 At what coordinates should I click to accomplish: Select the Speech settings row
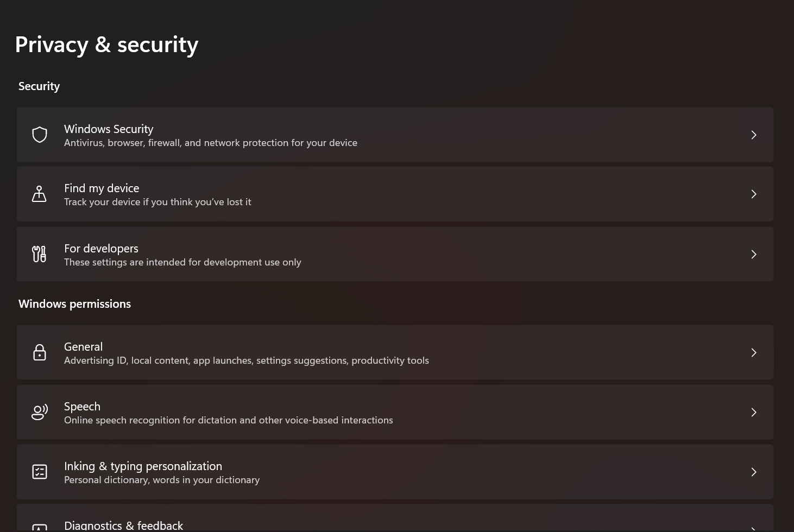(x=395, y=412)
